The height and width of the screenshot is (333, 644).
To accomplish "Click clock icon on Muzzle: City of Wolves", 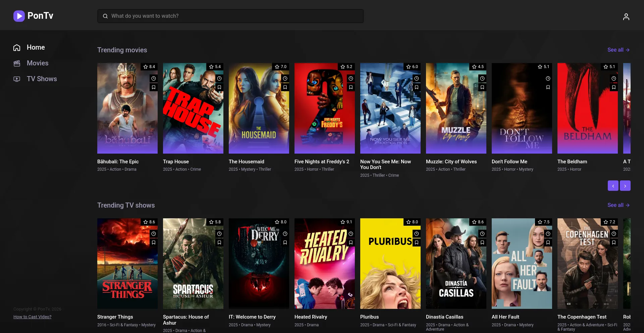I will click(482, 78).
